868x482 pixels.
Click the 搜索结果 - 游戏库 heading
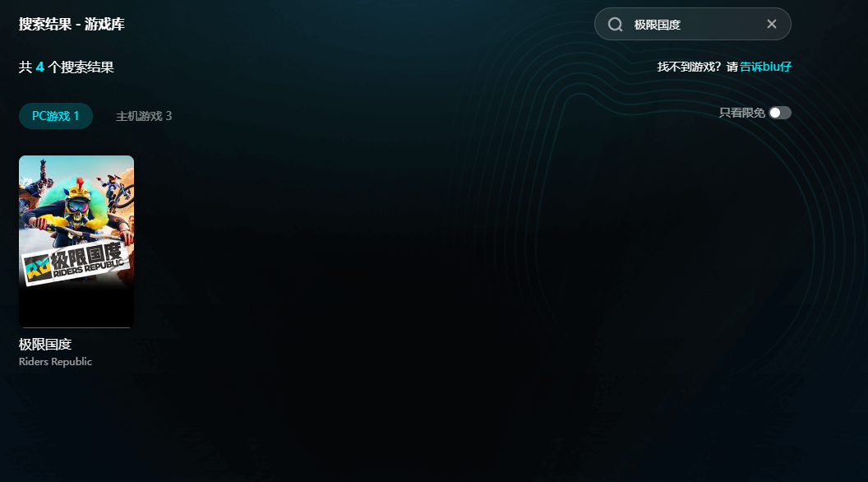[x=72, y=25]
